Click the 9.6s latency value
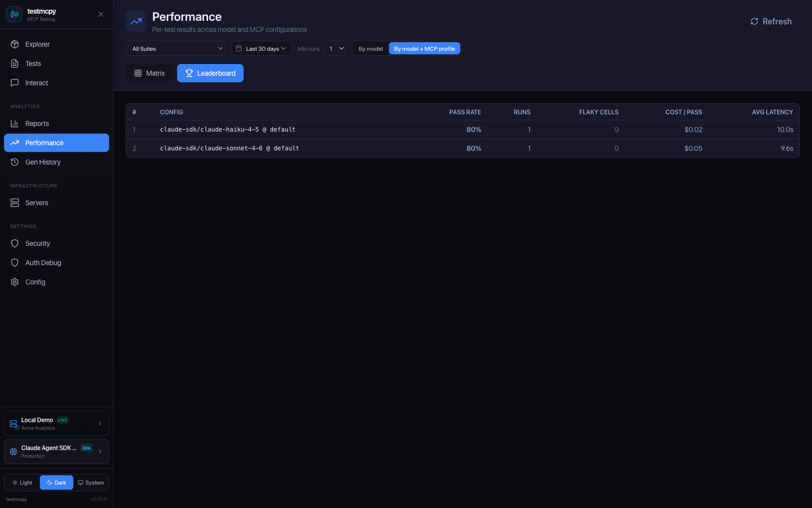 coord(787,148)
